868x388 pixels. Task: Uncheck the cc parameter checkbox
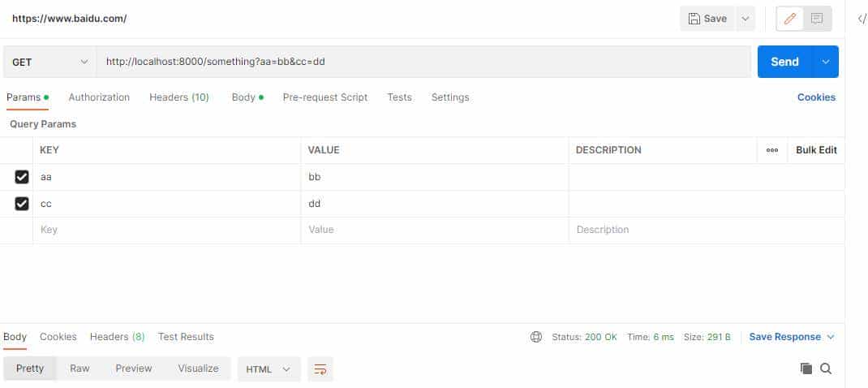point(22,204)
